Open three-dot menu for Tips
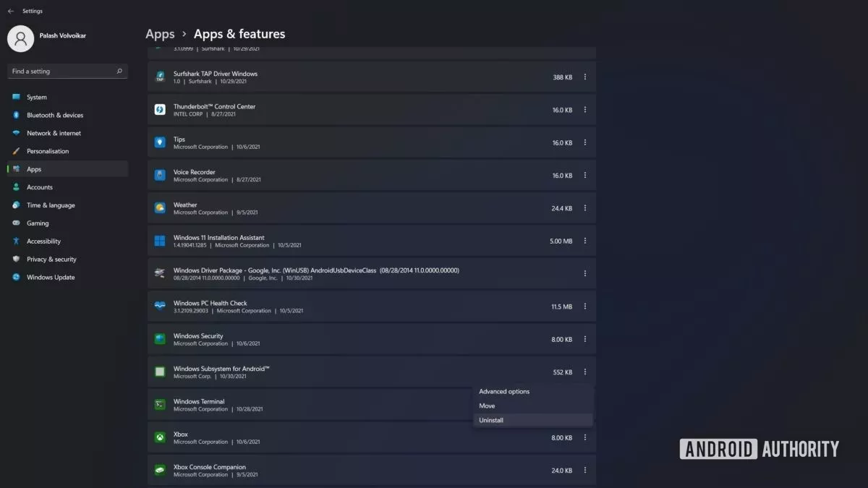The image size is (868, 488). point(585,142)
